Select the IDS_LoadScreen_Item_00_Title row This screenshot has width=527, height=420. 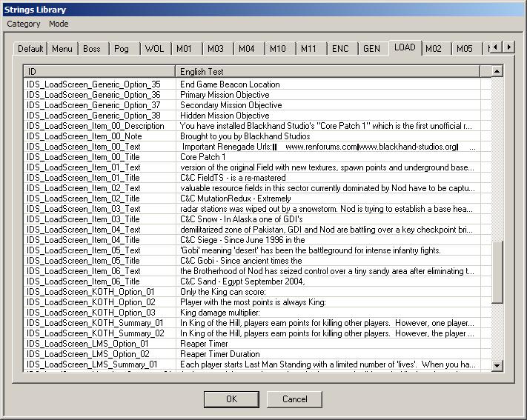(x=83, y=157)
